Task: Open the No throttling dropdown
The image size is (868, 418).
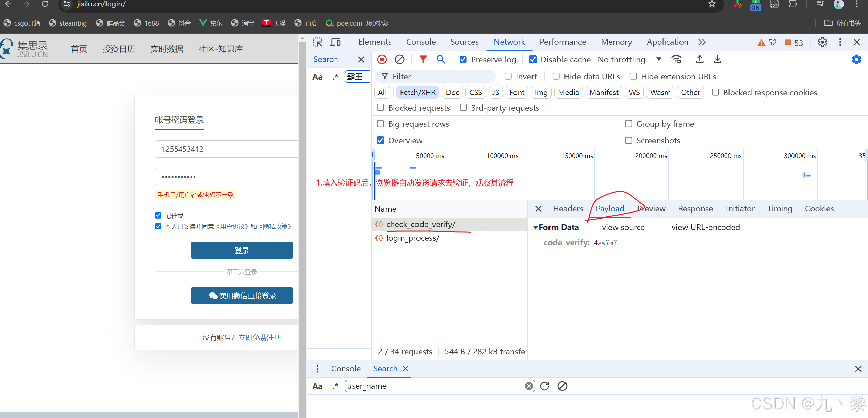Action: coord(629,60)
